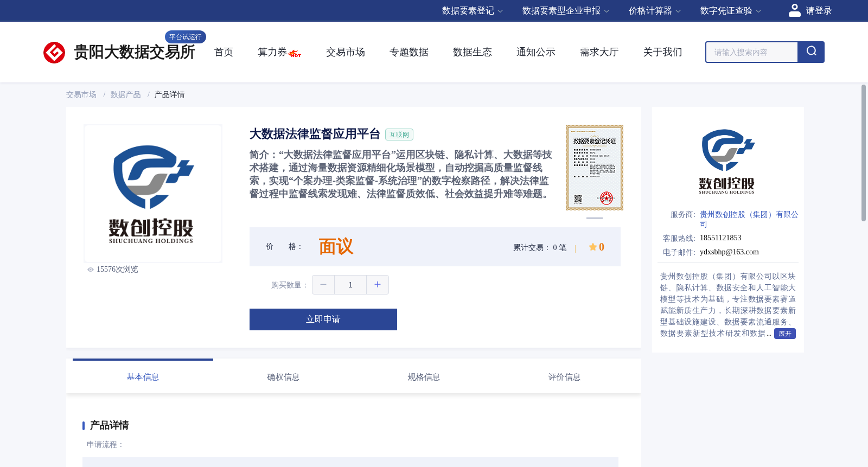The width and height of the screenshot is (868, 467).
Task: Click the HOT flame icon next to 算力券
Action: point(295,54)
